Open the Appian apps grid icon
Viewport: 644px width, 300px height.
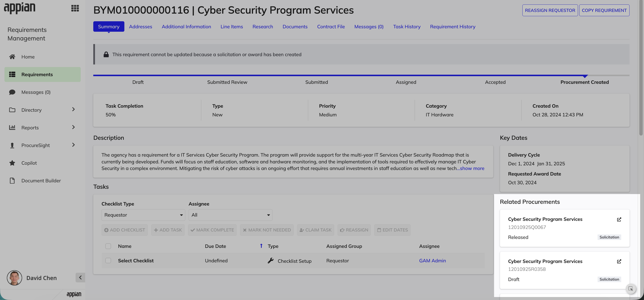75,8
